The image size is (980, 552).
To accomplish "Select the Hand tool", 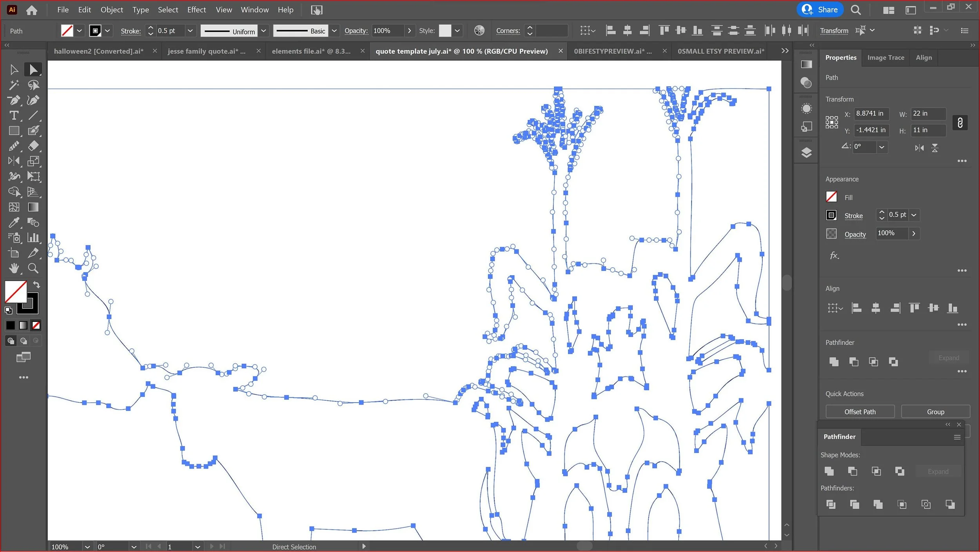I will pyautogui.click(x=14, y=269).
